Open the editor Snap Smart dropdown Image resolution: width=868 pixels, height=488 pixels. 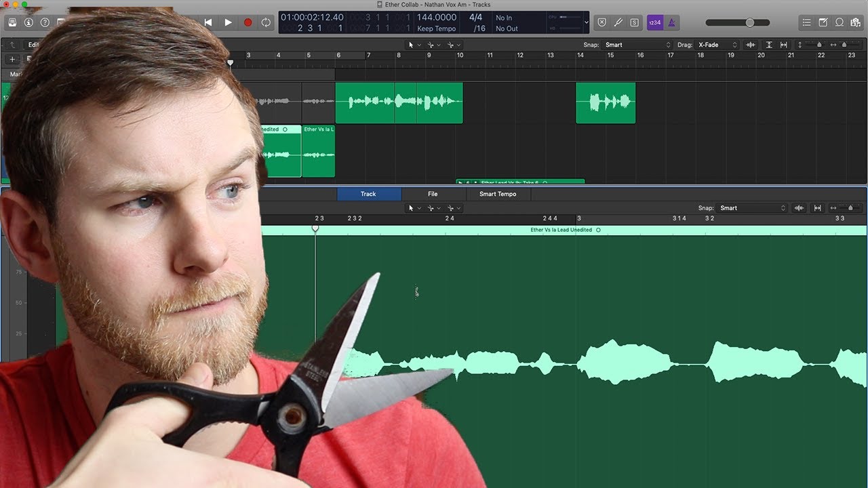point(752,208)
